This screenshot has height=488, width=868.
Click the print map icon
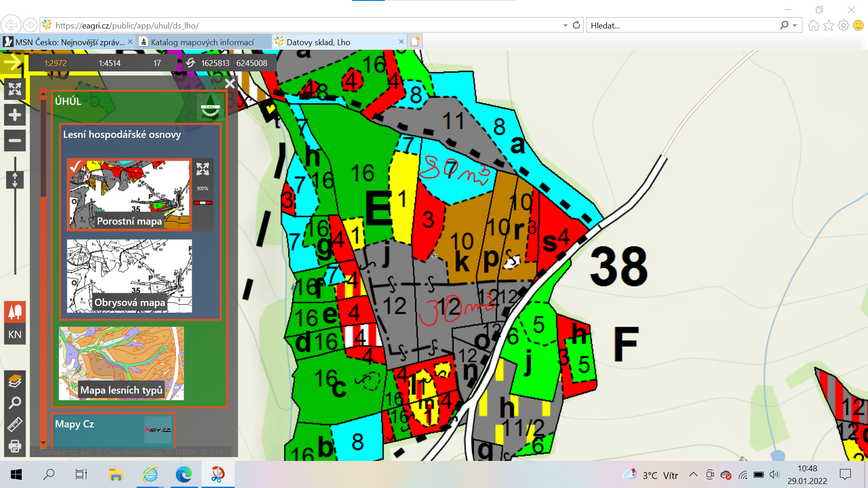point(15,446)
